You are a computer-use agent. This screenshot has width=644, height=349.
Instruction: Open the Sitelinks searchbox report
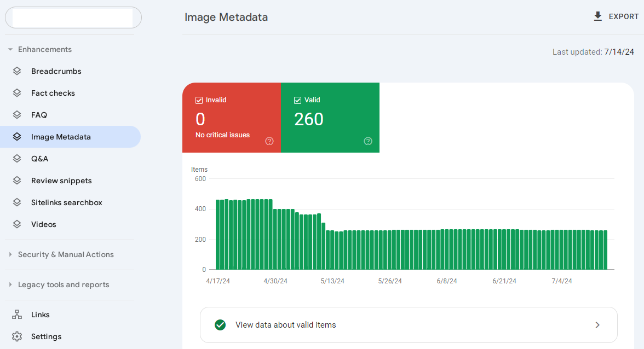click(66, 202)
